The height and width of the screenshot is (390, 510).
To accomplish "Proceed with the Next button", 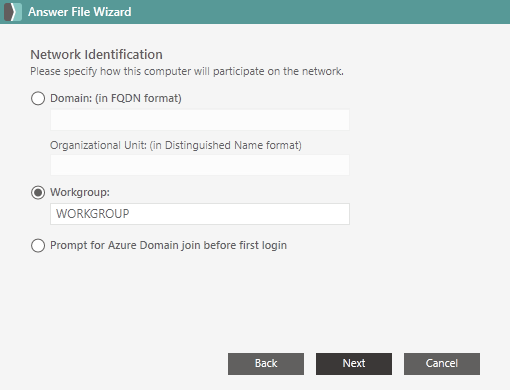I will click(x=354, y=364).
